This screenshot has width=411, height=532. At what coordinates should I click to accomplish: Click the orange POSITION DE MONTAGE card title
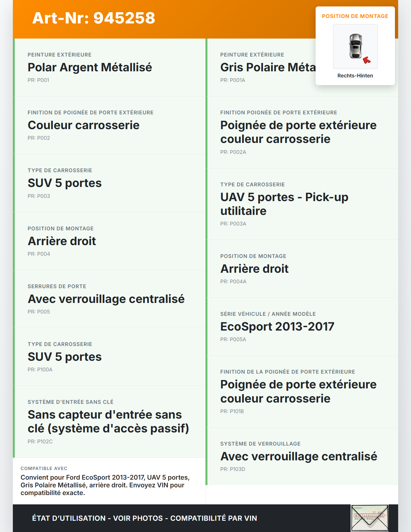(x=355, y=16)
